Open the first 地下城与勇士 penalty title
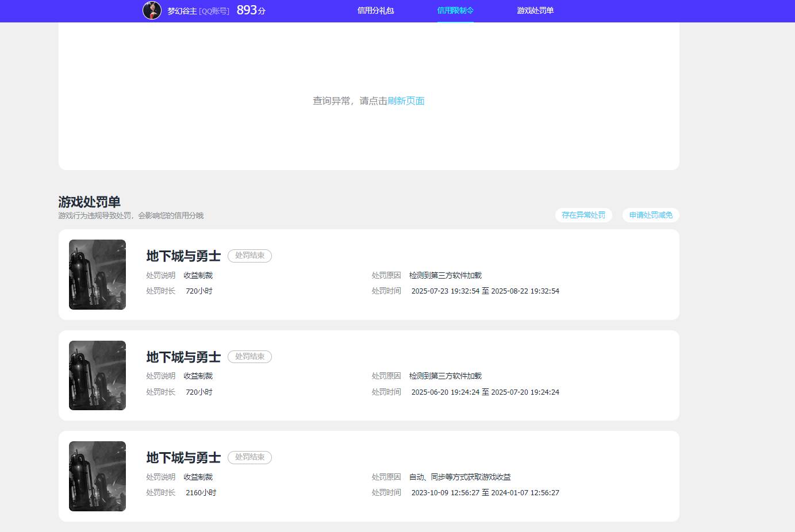795x532 pixels. [183, 256]
